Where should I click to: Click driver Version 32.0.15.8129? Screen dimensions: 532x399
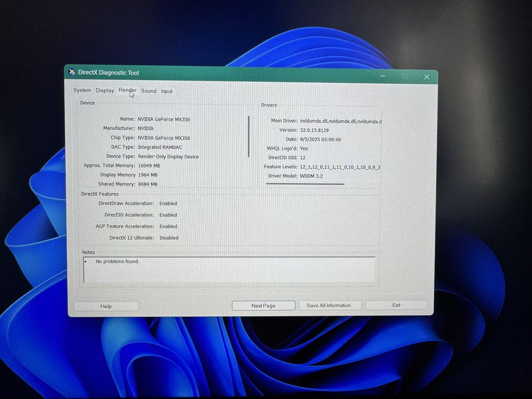(314, 131)
